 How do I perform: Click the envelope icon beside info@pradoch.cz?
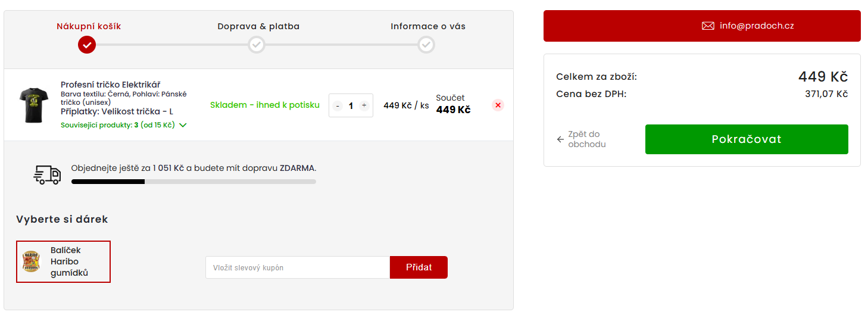[x=708, y=26]
